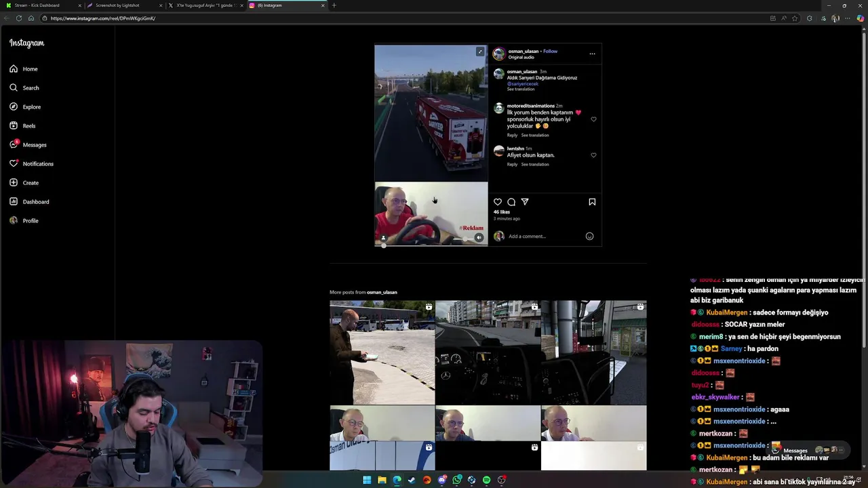Open Profile from the sidebar
The height and width of the screenshot is (488, 868).
click(24, 221)
